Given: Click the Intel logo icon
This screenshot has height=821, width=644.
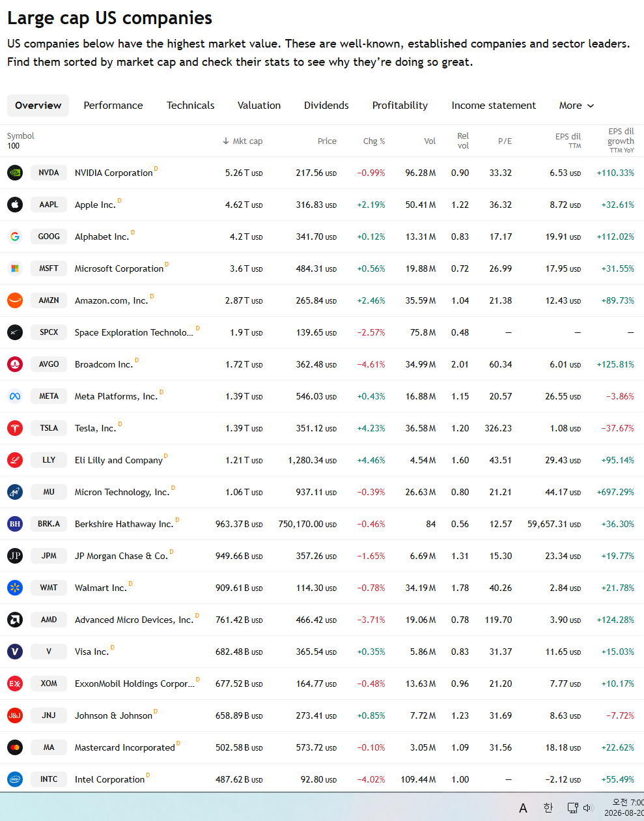Looking at the screenshot, I should click(15, 779).
